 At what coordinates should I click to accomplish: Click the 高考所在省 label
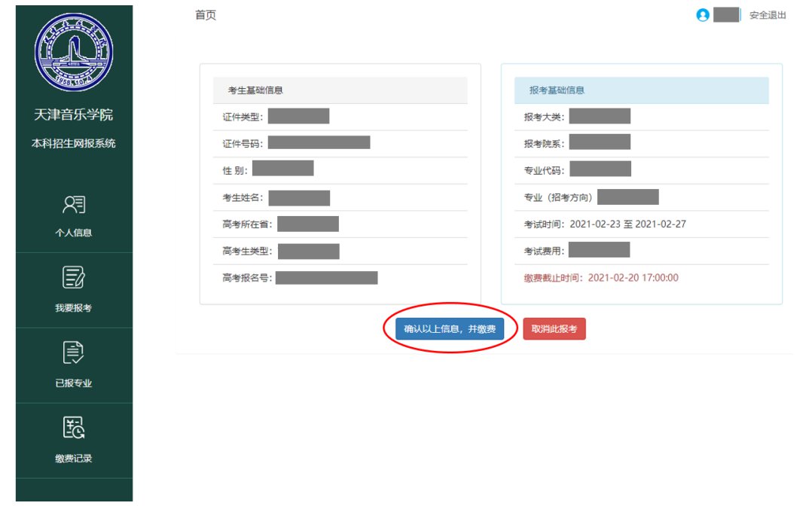248,224
